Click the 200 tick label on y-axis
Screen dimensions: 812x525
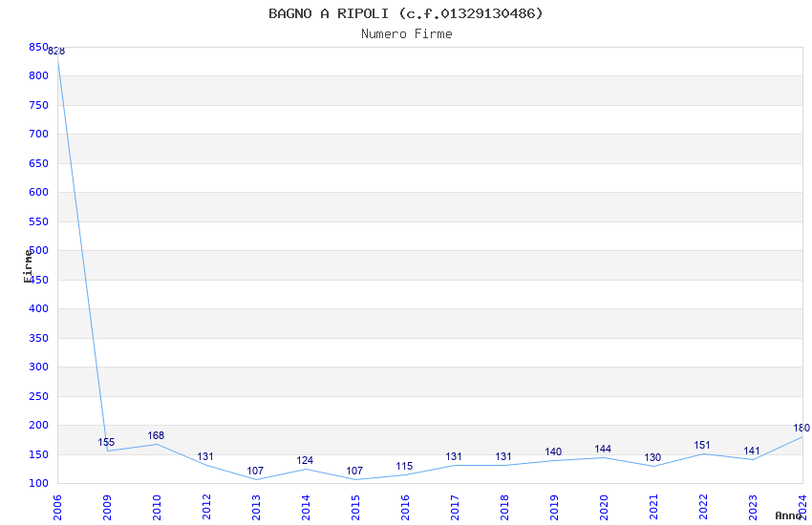pos(38,425)
